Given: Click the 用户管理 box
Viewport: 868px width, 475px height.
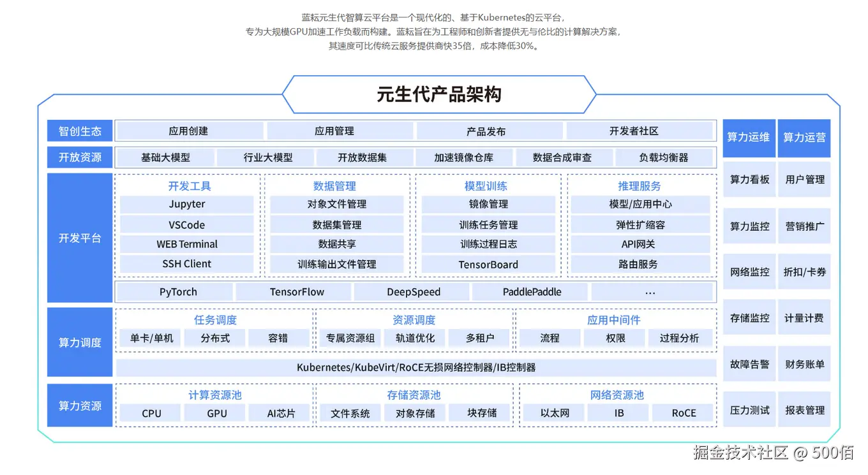Looking at the screenshot, I should point(804,180).
